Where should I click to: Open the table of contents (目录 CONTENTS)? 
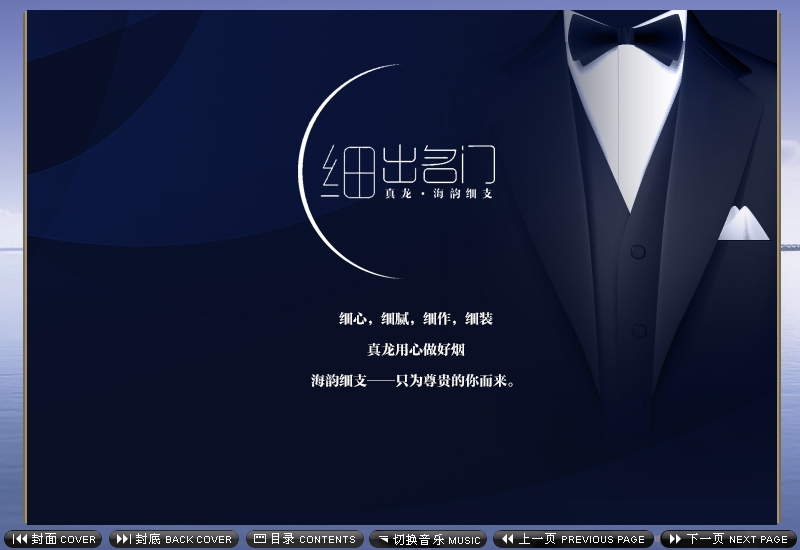point(305,539)
